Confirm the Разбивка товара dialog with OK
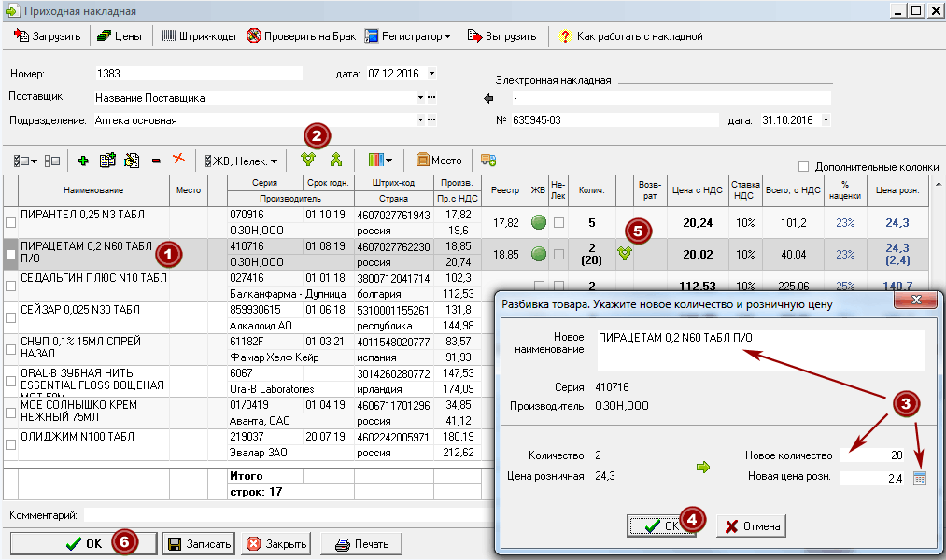Viewport: 946px width, 560px height. pos(661,526)
